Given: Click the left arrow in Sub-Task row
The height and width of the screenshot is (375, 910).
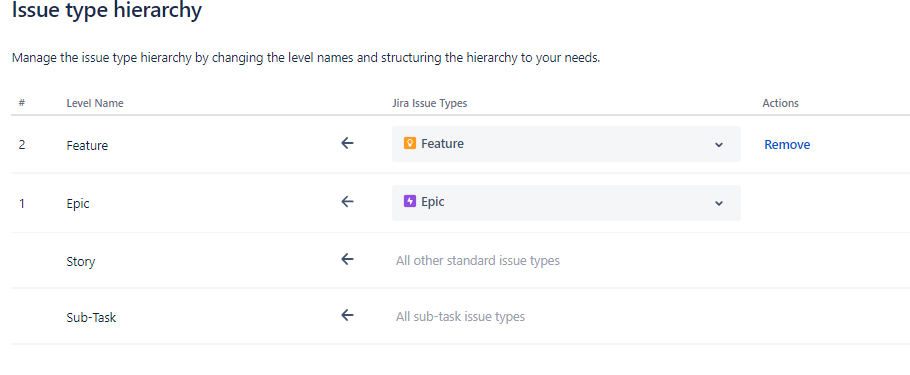Looking at the screenshot, I should (347, 315).
